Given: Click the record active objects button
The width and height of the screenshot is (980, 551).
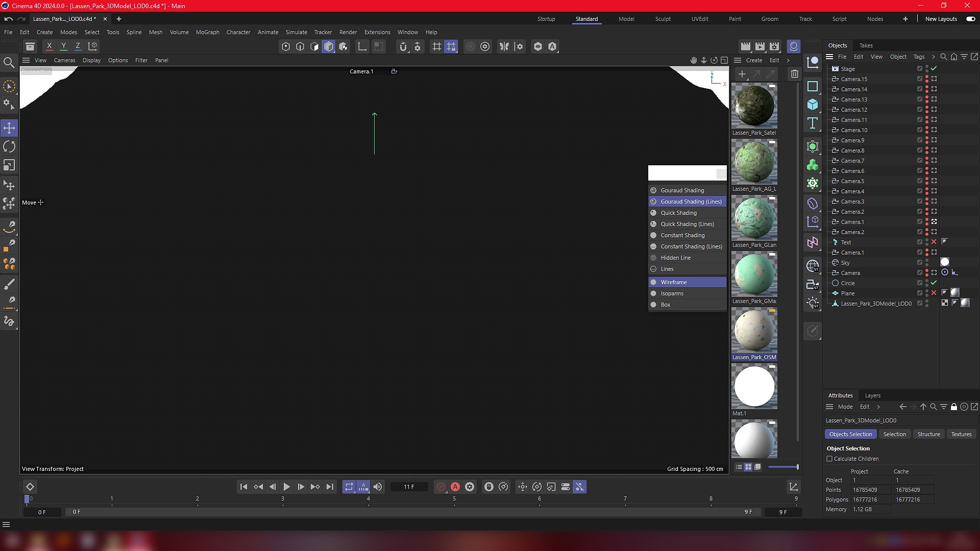Looking at the screenshot, I should click(441, 487).
